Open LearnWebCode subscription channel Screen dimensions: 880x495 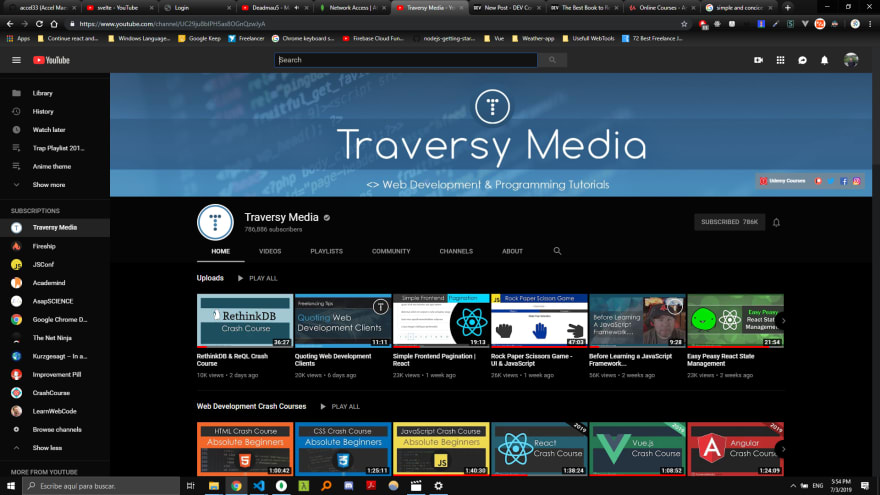pos(55,411)
